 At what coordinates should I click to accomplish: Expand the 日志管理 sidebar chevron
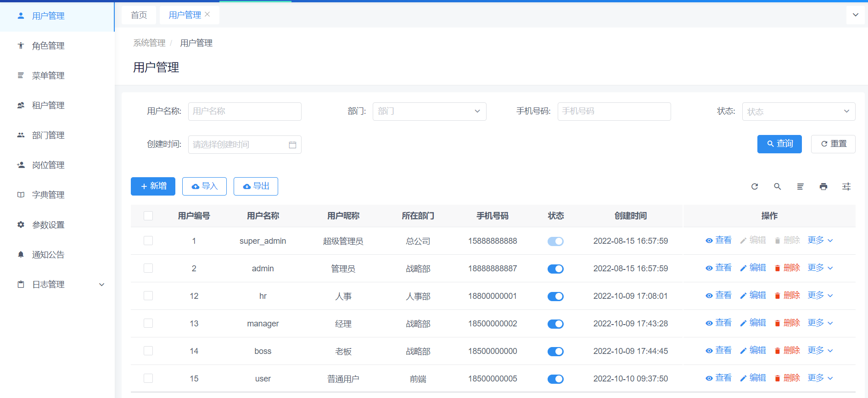pos(102,285)
